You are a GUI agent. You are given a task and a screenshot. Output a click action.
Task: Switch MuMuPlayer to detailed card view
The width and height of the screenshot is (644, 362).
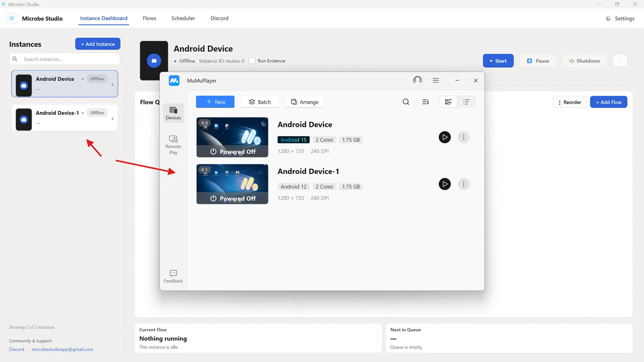click(448, 102)
